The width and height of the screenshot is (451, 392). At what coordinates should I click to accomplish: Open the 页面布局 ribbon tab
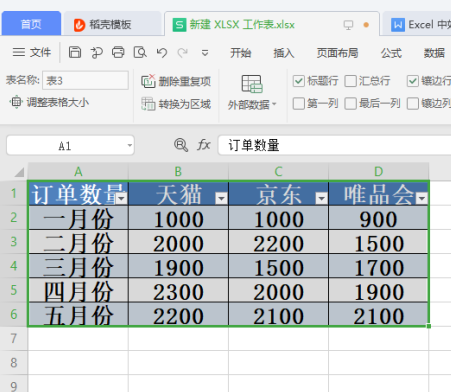337,53
